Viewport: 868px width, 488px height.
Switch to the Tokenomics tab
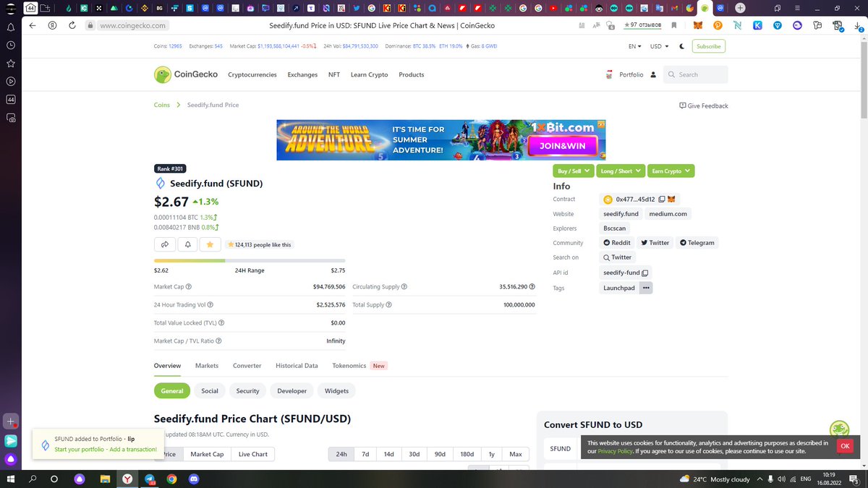coord(349,366)
